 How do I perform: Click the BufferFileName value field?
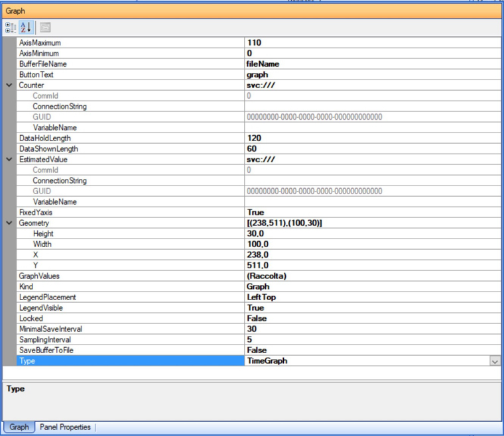[x=371, y=64]
